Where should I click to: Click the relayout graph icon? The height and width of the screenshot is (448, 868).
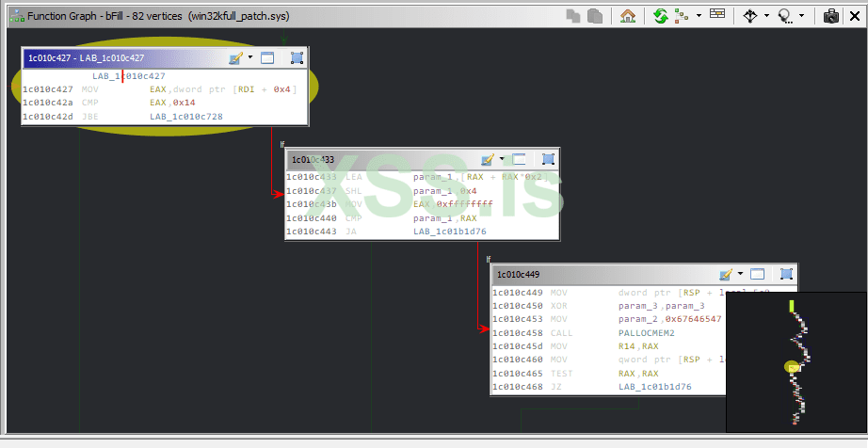click(x=682, y=16)
